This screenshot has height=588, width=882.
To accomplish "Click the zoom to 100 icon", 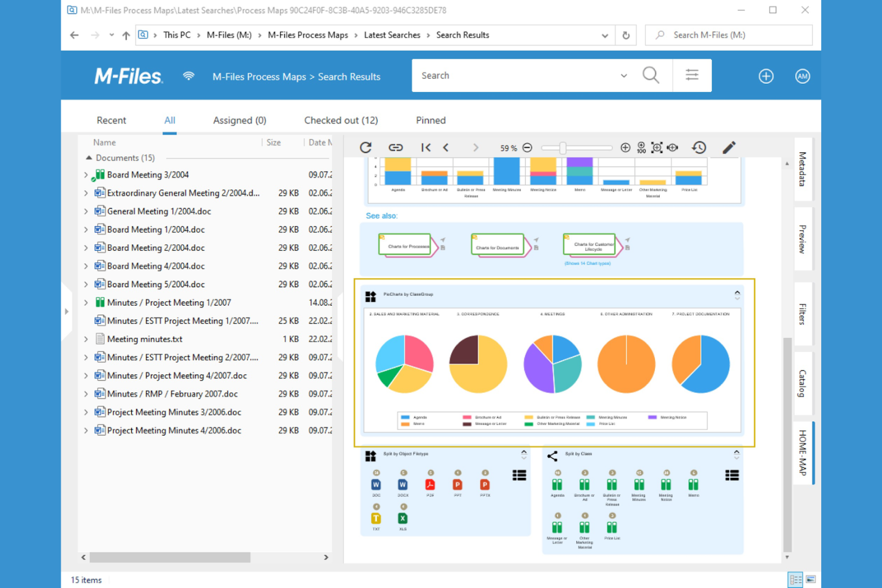I will [x=641, y=148].
